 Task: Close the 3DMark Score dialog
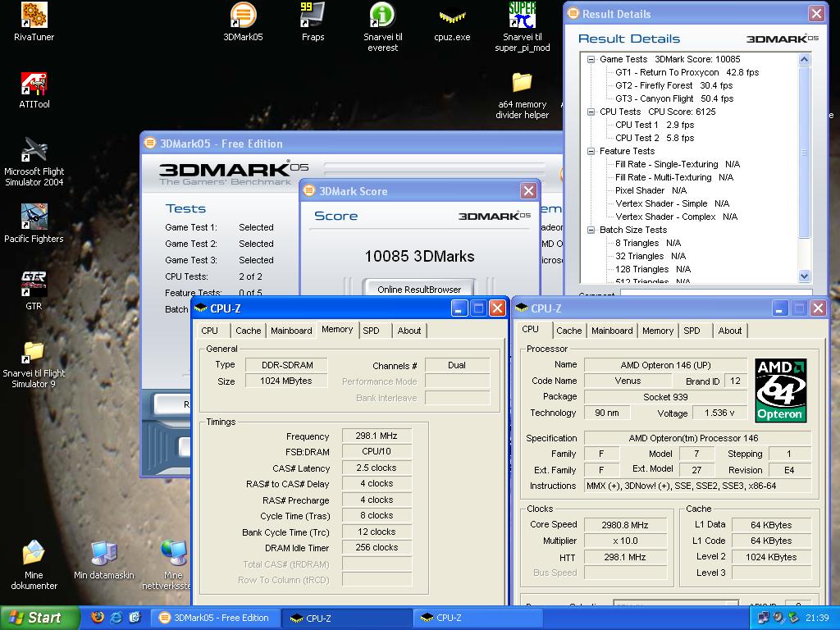click(x=528, y=190)
